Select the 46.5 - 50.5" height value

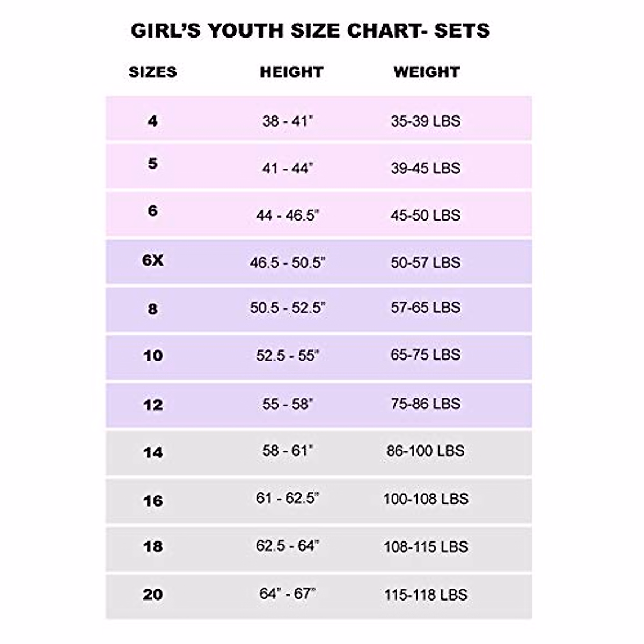[x=288, y=262]
